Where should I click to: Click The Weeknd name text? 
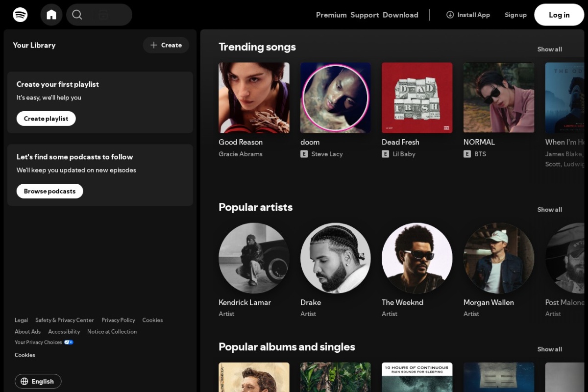(x=402, y=302)
